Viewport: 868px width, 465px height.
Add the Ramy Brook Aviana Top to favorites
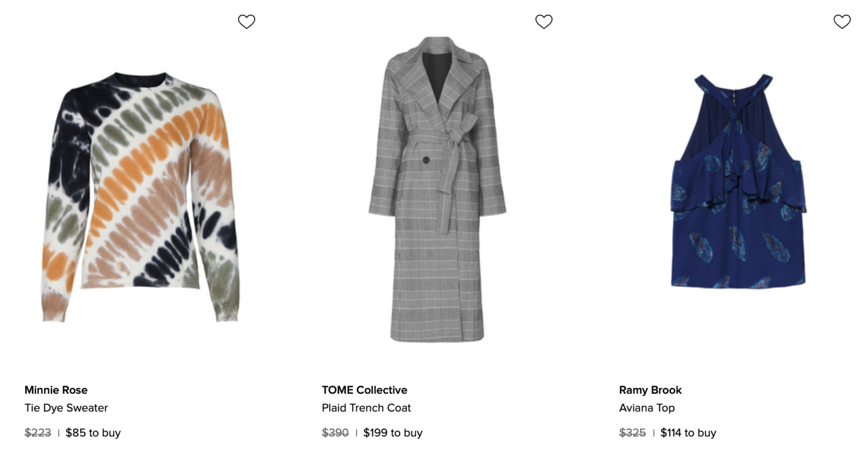(842, 21)
